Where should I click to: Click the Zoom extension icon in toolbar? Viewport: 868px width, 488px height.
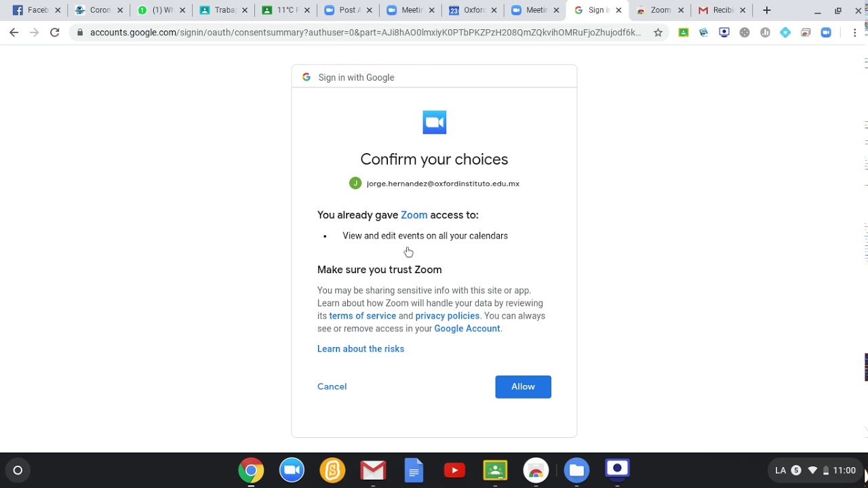826,33
